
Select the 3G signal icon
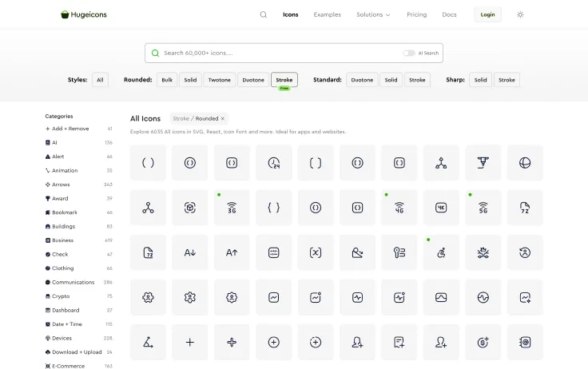232,208
